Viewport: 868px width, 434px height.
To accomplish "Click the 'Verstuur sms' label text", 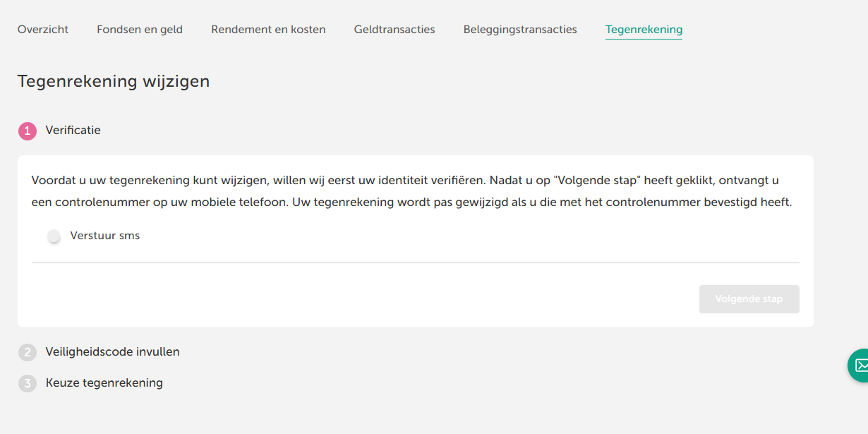I will tap(105, 236).
